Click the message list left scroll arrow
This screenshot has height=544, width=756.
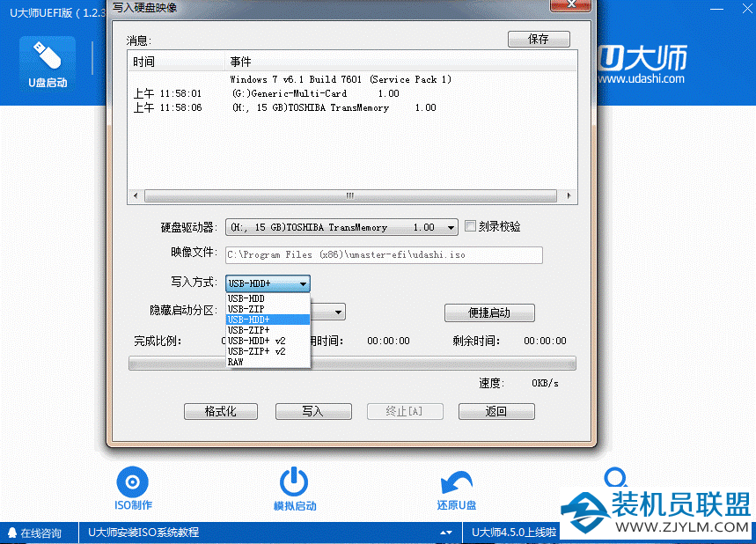coord(136,195)
